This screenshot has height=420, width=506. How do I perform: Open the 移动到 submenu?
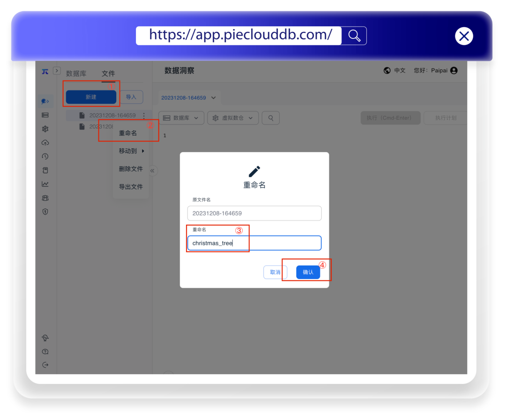(131, 151)
